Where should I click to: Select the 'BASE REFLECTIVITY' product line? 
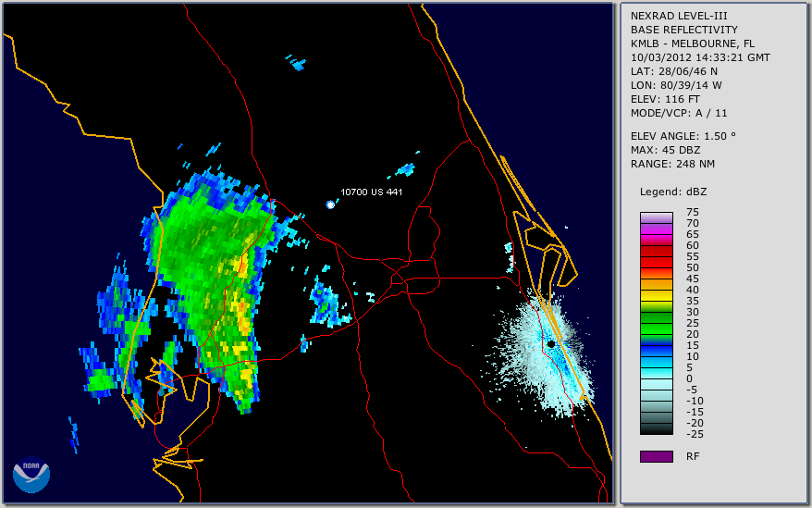tap(684, 30)
